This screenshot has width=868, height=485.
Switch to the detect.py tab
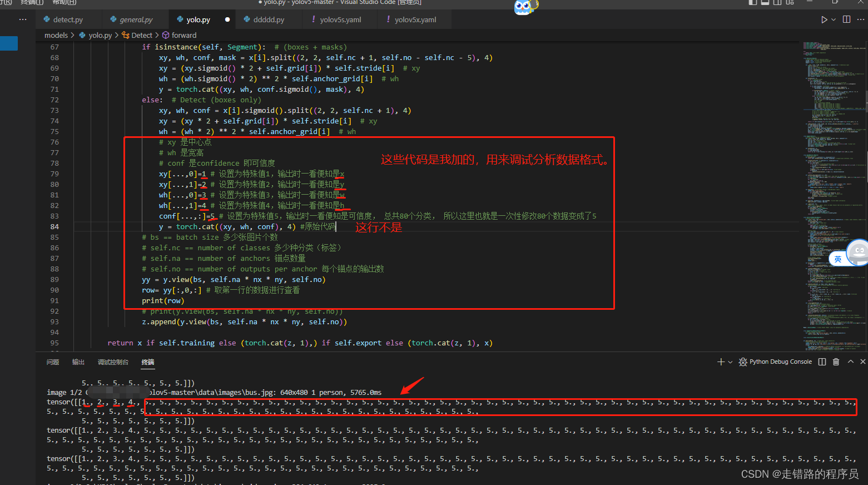click(68, 19)
